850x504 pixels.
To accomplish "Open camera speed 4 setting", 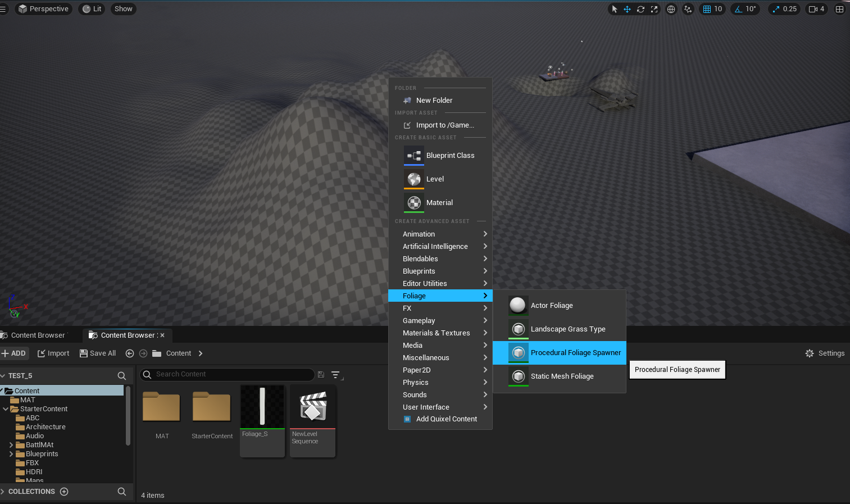I will (x=816, y=9).
